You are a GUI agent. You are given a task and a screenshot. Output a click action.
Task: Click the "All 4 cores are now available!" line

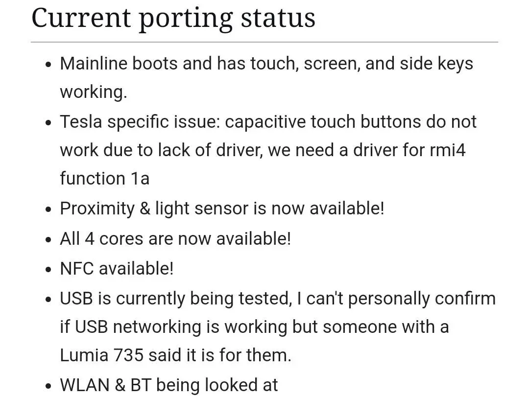175,239
